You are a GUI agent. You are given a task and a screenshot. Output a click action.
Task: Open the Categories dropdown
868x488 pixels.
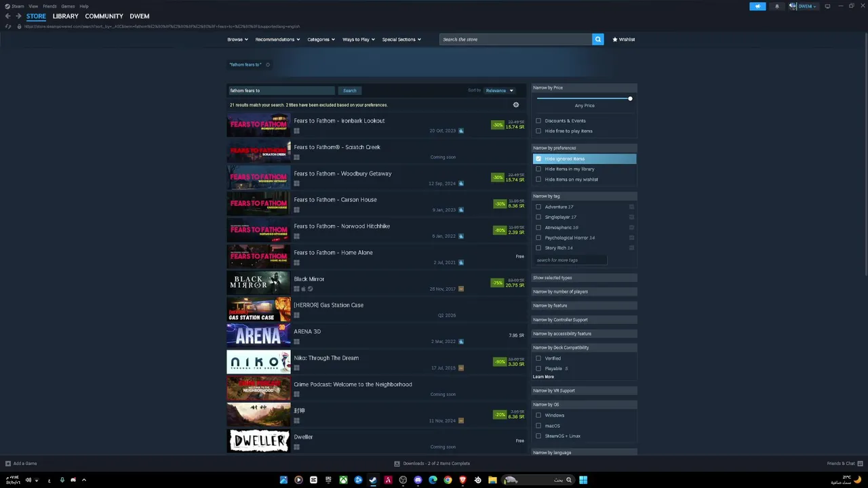coord(321,39)
